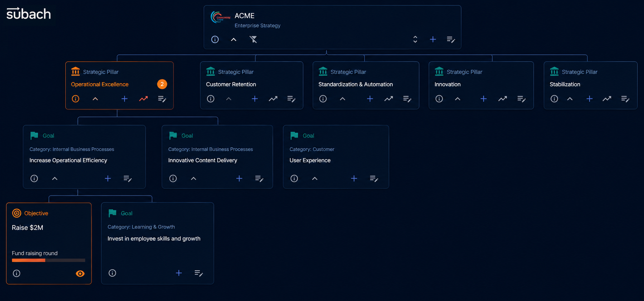Add item under User Experience
The image size is (644, 301).
point(354,179)
